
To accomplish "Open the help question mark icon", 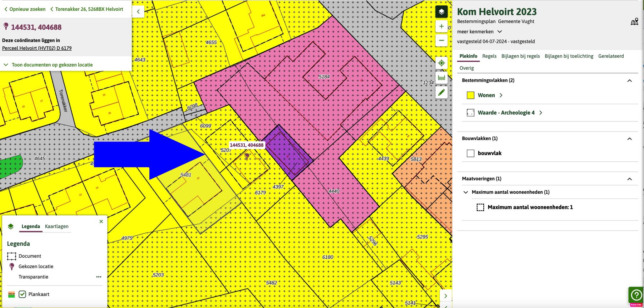I will pos(636,295).
